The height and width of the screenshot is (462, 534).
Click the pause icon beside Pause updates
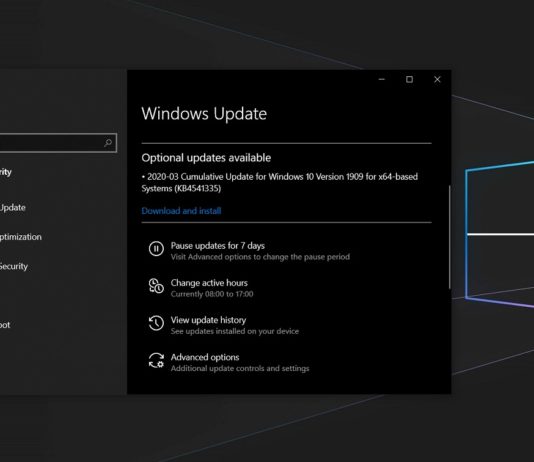click(156, 249)
